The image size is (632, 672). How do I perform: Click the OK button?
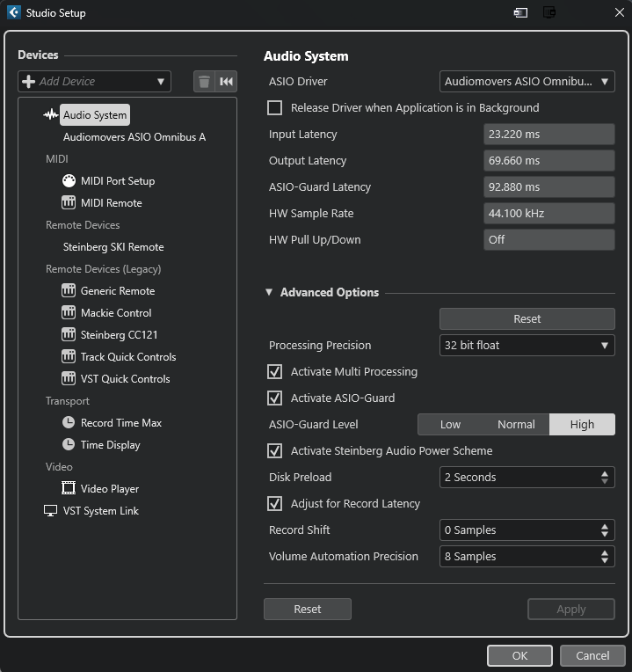pos(519,655)
